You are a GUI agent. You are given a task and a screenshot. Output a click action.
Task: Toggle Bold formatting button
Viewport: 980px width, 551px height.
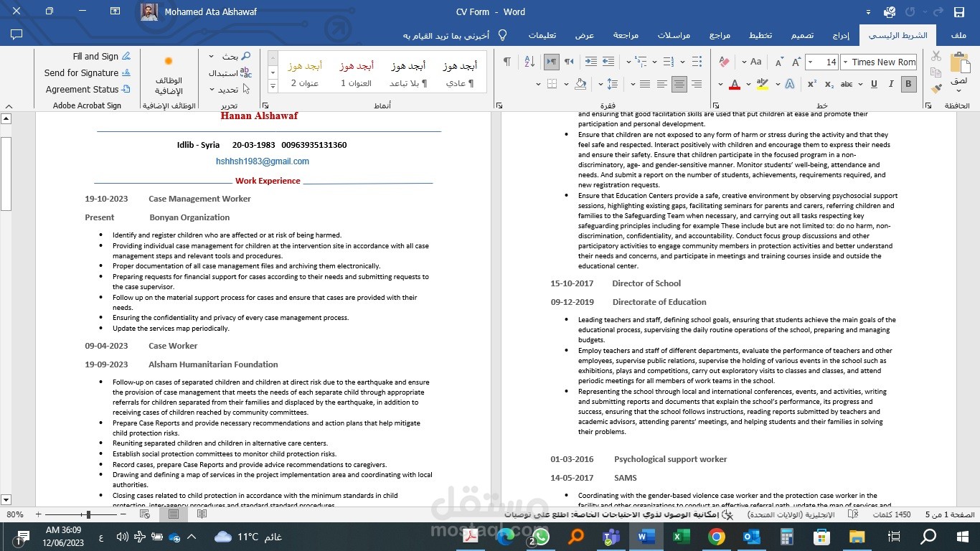(x=908, y=84)
